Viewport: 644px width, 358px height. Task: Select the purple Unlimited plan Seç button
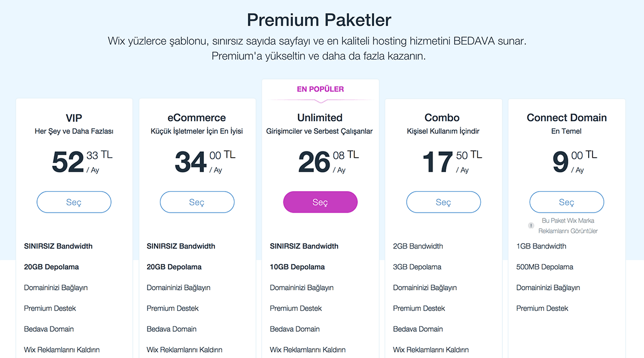tap(320, 202)
